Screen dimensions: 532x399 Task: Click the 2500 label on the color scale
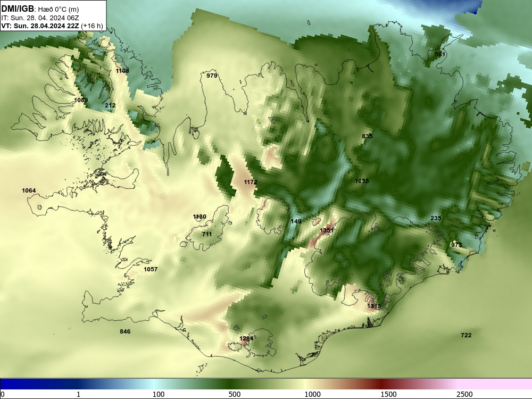(x=464, y=394)
